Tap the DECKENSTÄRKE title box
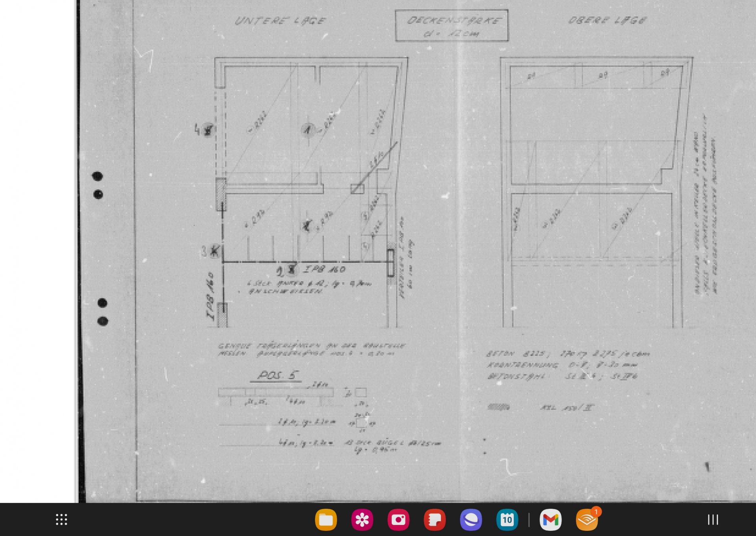Image resolution: width=756 pixels, height=536 pixels. [x=451, y=26]
